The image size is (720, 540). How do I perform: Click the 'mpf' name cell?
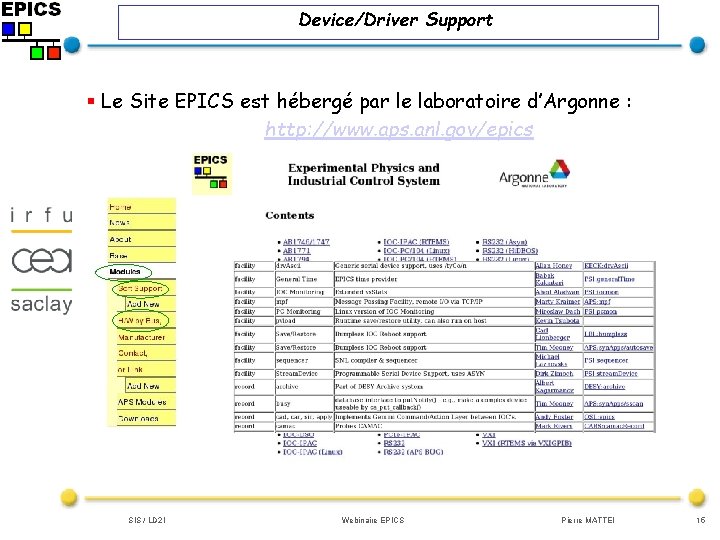(x=304, y=302)
